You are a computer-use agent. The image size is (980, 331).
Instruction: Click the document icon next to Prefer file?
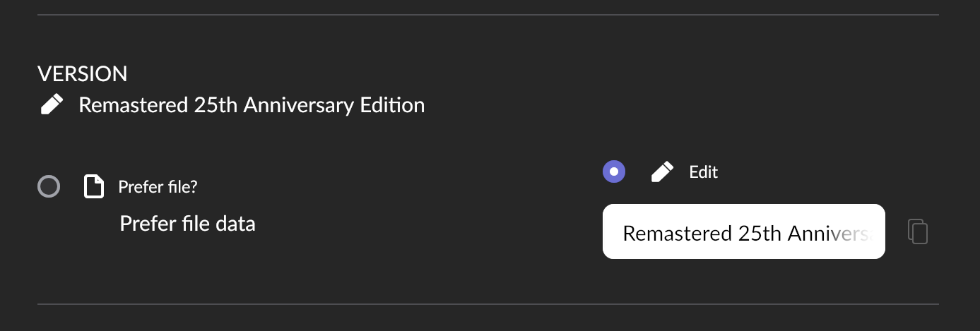(94, 187)
